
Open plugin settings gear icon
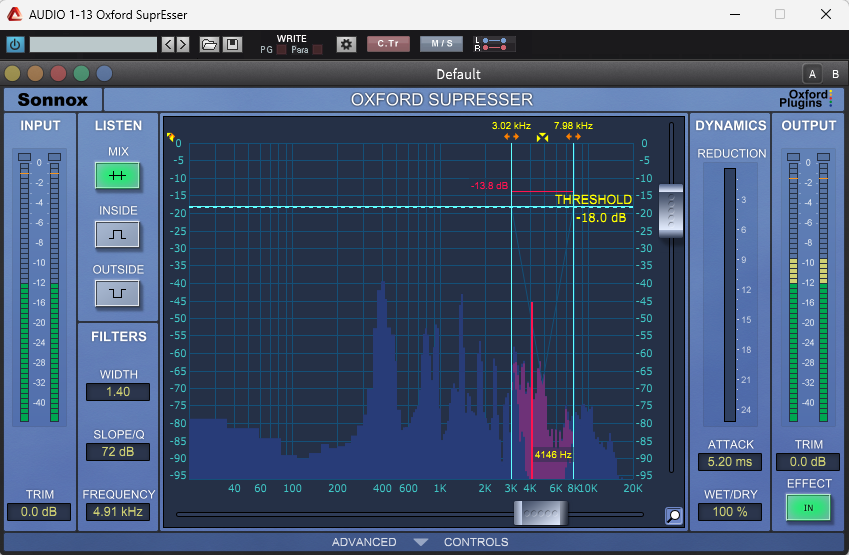(347, 44)
